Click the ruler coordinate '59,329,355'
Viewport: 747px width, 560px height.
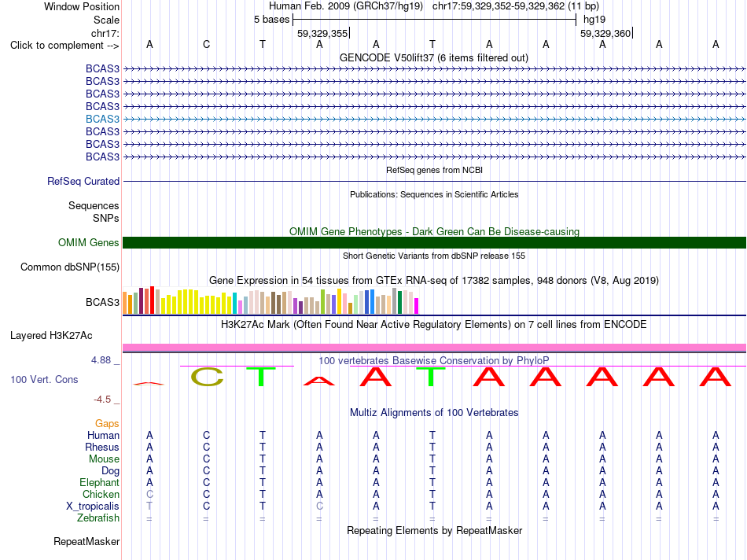322,33
